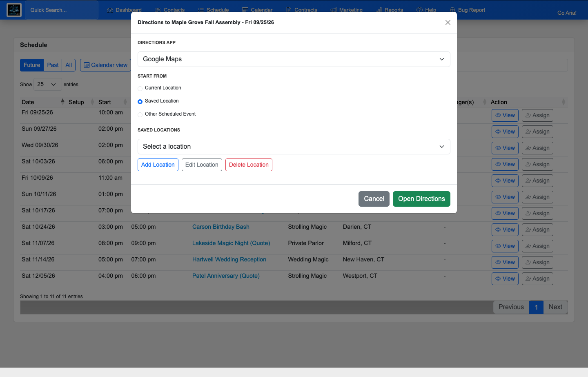Sort by Start column
The height and width of the screenshot is (377, 588).
pyautogui.click(x=113, y=102)
